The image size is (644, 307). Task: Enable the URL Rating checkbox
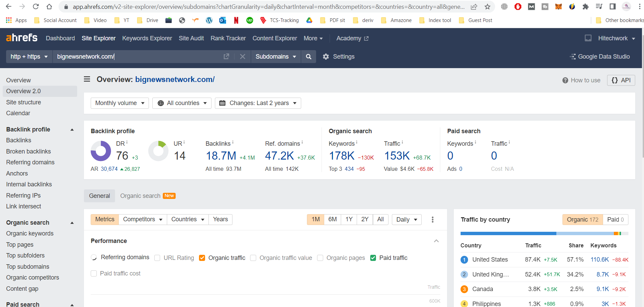pos(157,258)
